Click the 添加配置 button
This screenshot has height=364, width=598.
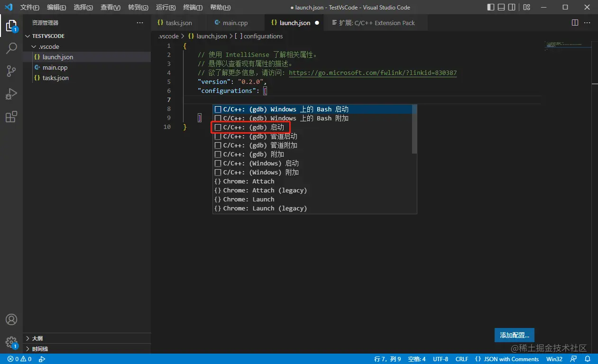coord(514,335)
